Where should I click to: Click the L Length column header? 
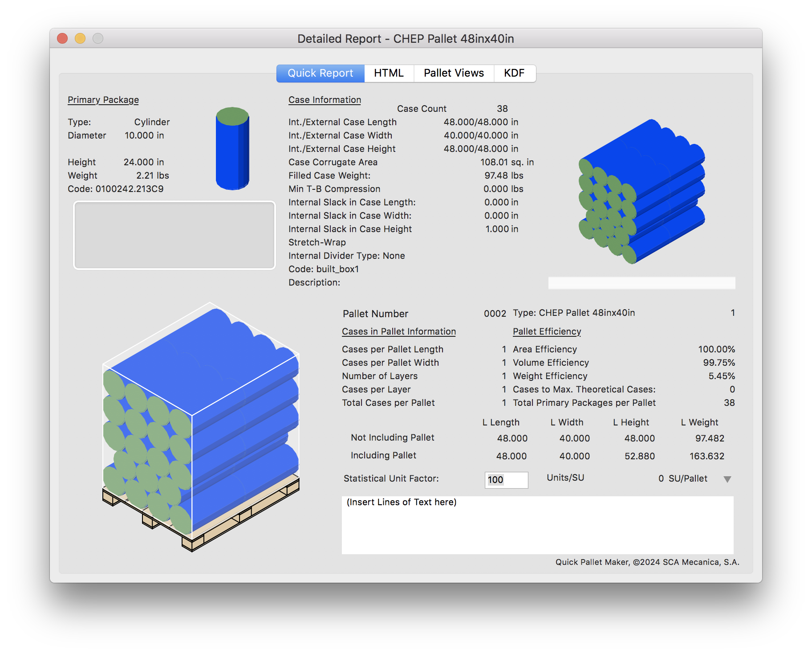tap(501, 422)
